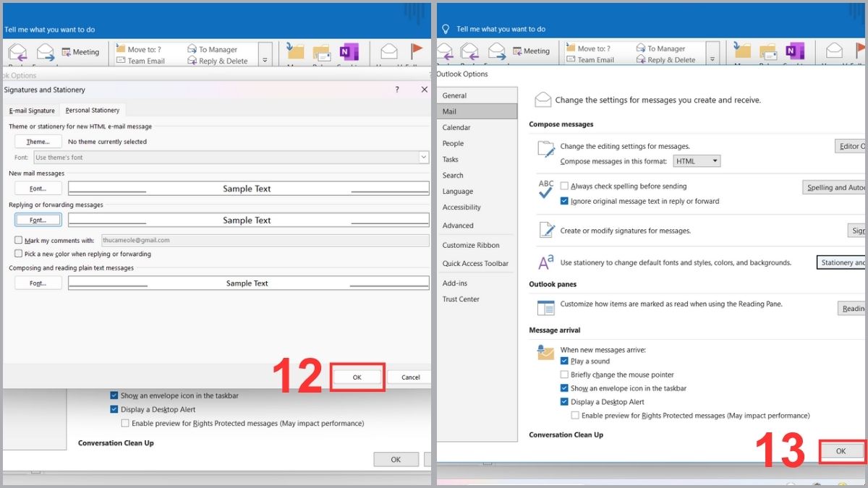The width and height of the screenshot is (868, 488).
Task: Toggle Mark my comments with checkbox
Action: point(19,240)
